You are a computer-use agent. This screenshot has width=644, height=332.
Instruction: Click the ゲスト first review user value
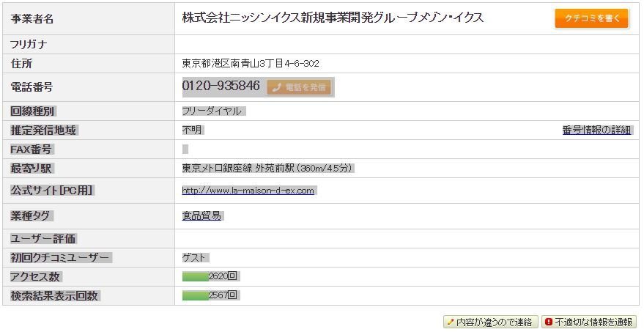coord(193,258)
